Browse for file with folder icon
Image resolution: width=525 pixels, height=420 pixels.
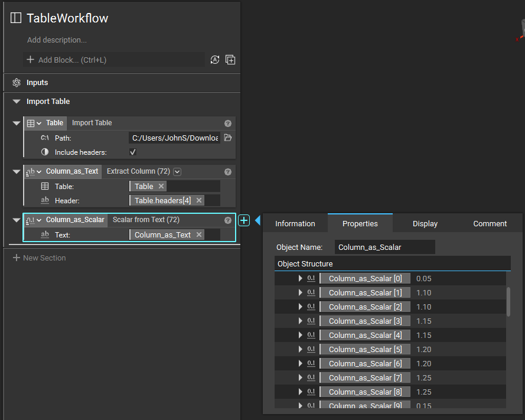(228, 138)
